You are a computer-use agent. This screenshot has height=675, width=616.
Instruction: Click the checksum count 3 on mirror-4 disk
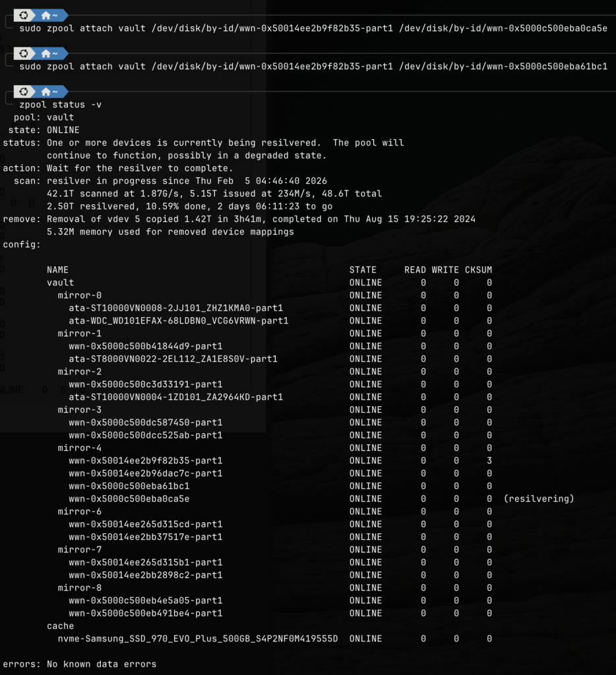(x=489, y=461)
